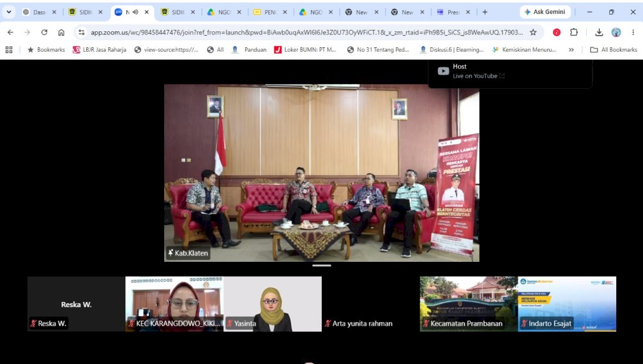Mute audio on the Zoom tab
The width and height of the screenshot is (643, 364).
(x=135, y=12)
